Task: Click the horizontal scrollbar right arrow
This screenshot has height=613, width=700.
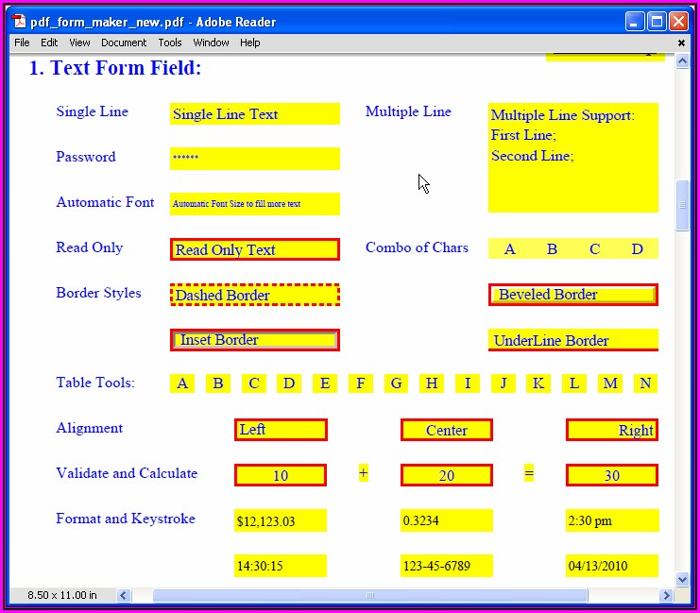Action: click(x=666, y=595)
